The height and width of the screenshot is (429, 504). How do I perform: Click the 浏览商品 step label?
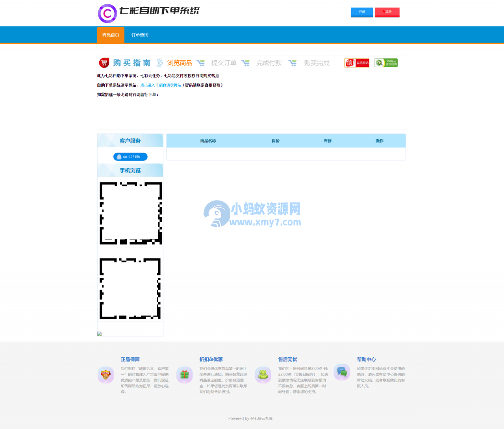tap(180, 63)
